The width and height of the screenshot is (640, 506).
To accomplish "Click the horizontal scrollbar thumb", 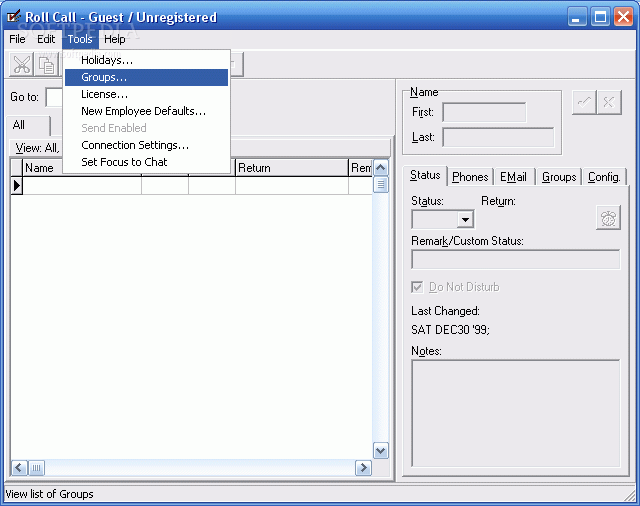I will click(x=36, y=468).
